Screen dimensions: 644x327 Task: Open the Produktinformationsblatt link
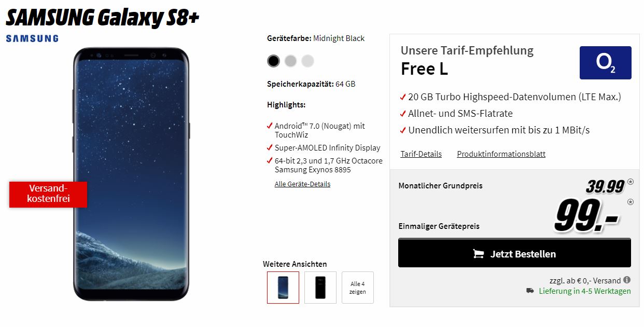[501, 154]
